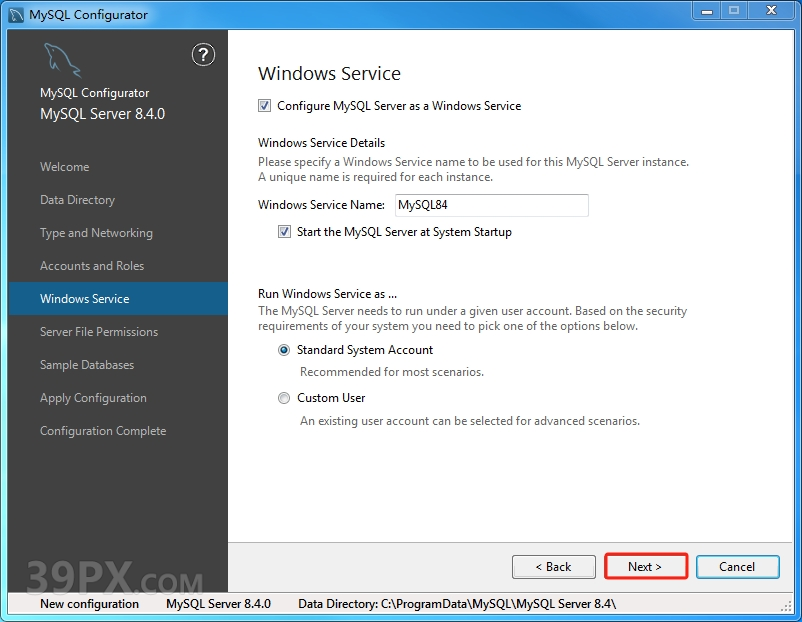Select Type and Networking in sidebar
The height and width of the screenshot is (622, 802).
[x=96, y=233]
